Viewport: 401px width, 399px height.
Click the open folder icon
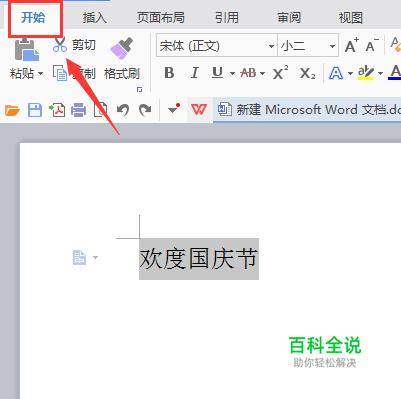tap(12, 110)
